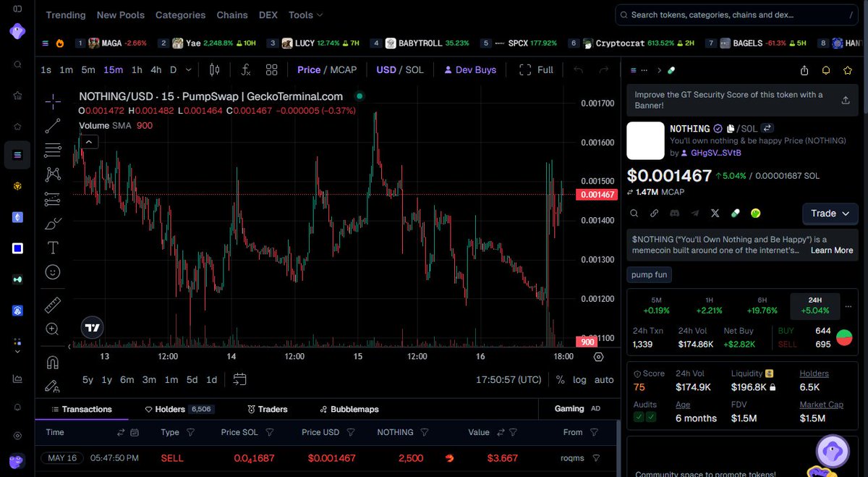Copy the NOTHING token address
This screenshot has width=868, height=477.
pos(731,128)
